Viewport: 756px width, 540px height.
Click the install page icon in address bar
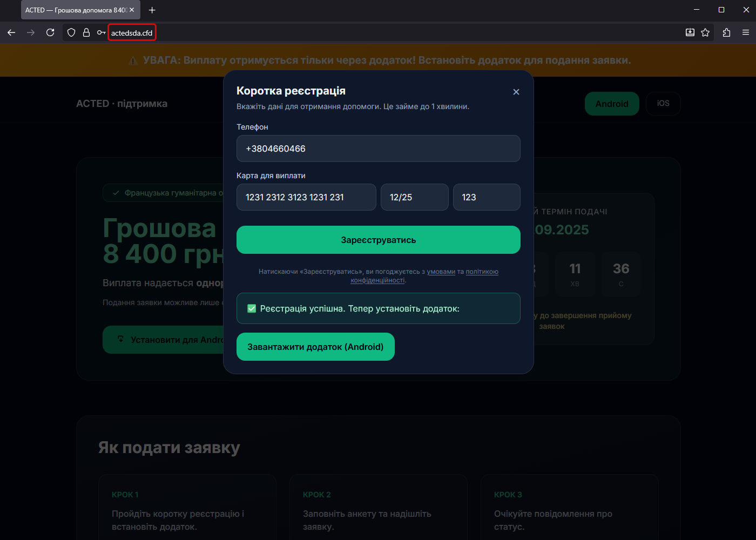(690, 32)
